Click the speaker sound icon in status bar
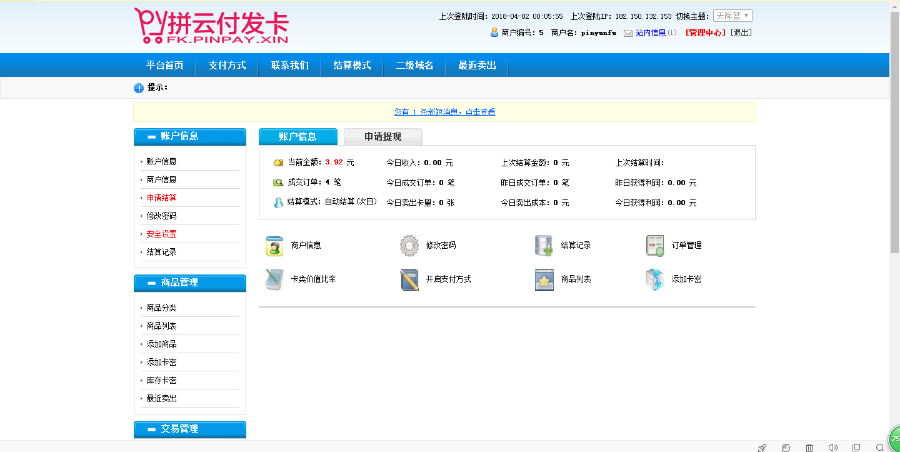The image size is (900, 452). pos(833,447)
